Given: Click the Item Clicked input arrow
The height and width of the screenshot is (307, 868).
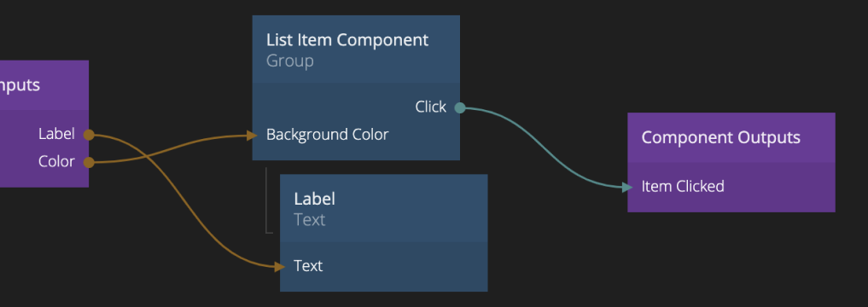Looking at the screenshot, I should pos(627,188).
